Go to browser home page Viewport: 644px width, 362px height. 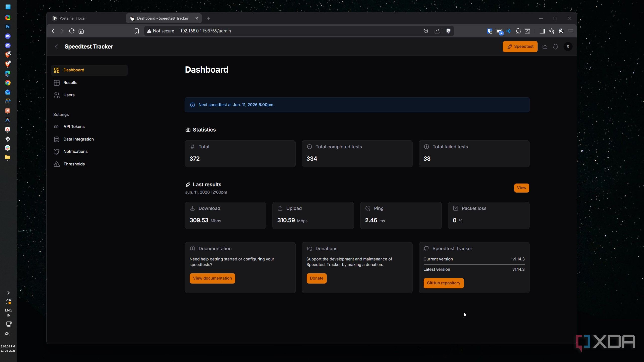click(x=81, y=31)
